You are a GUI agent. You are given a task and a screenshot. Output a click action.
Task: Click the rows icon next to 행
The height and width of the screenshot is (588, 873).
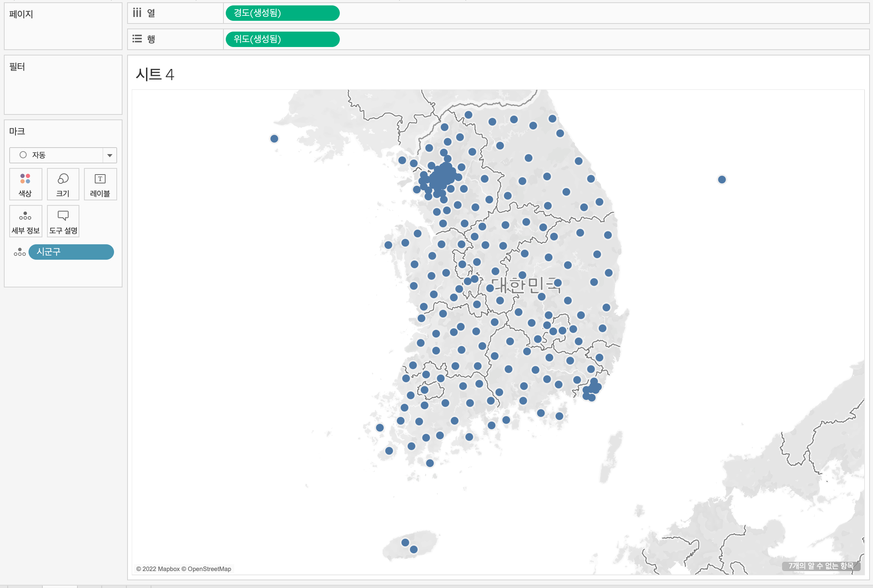137,39
